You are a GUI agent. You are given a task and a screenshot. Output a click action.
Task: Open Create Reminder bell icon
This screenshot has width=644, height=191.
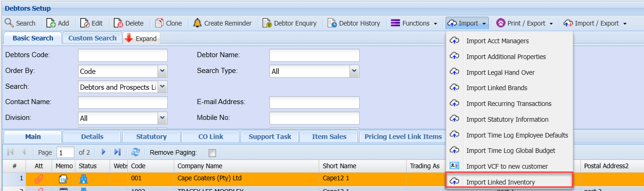197,23
